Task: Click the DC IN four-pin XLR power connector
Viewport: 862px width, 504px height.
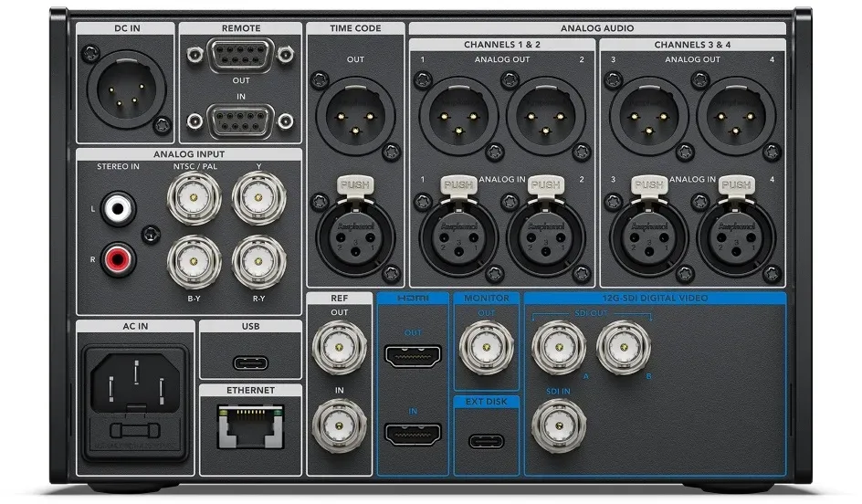Action: pos(126,89)
